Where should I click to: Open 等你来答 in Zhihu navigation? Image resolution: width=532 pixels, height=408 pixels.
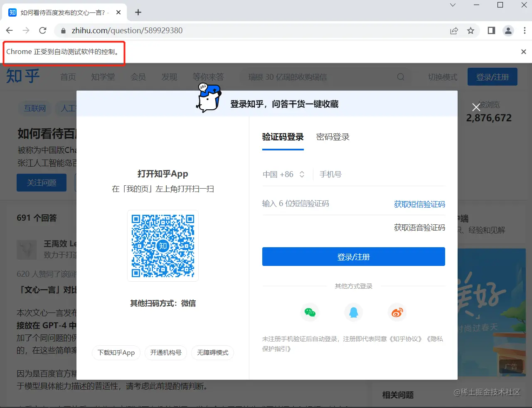[208, 77]
